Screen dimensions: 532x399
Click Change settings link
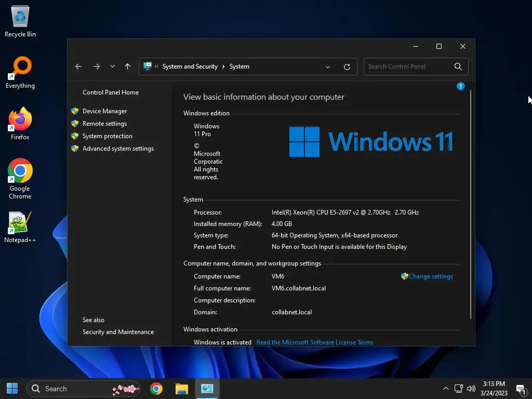tap(431, 276)
